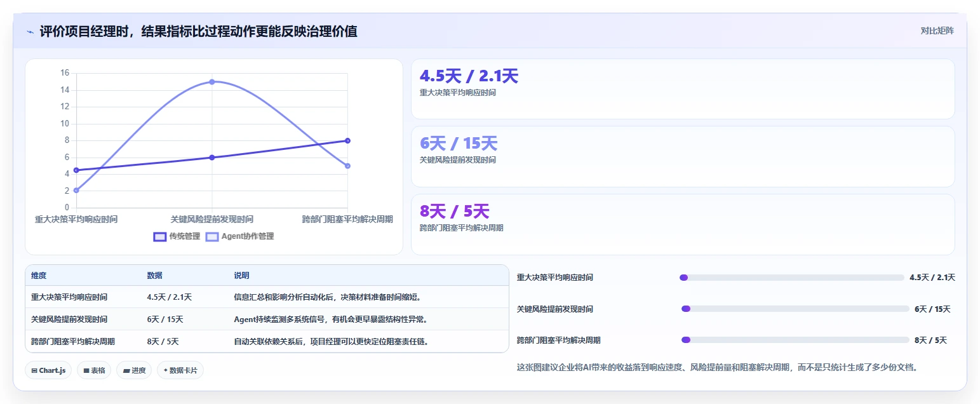Toggle the Agent协作管理 legend entry
The image size is (980, 404).
tap(239, 236)
